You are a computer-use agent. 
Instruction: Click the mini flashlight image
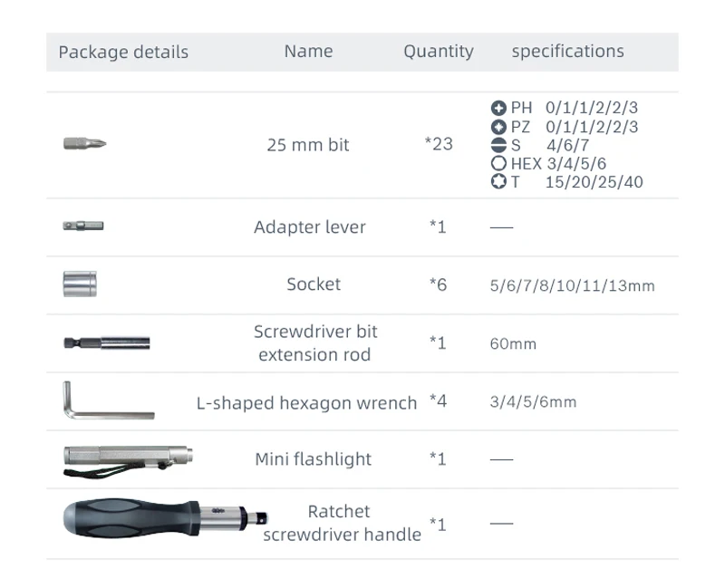123,458
